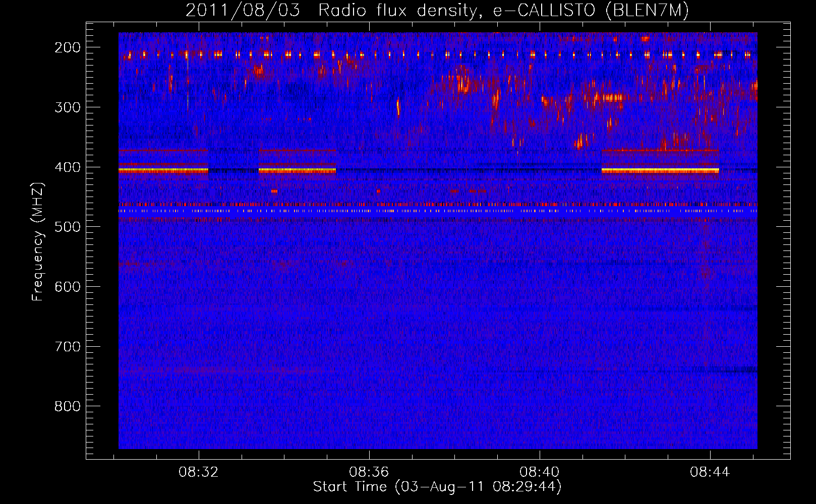Click the plot title mentioning e-CALLISTO (BLEN7M)
816x504 pixels.
(x=437, y=10)
